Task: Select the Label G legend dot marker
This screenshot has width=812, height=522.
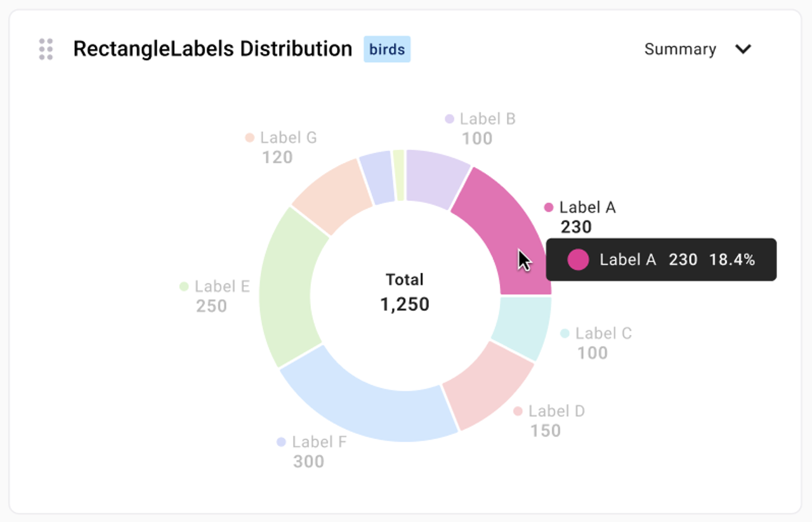Action: click(x=250, y=137)
